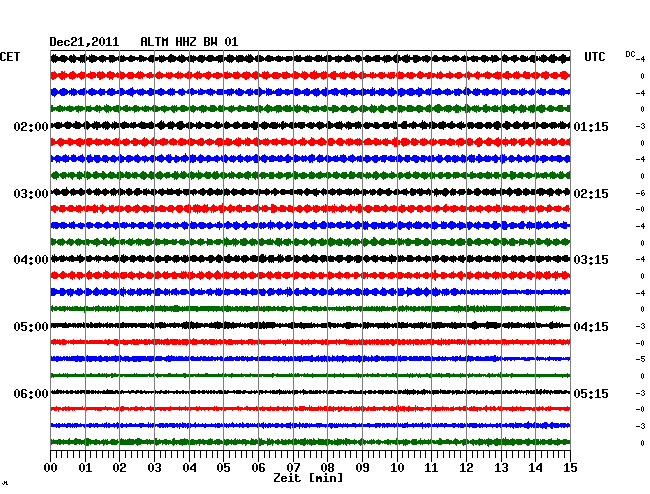Viewport: 650px width, 494px height.
Task: Select the 05:00 CET time label
Action: (x=31, y=327)
